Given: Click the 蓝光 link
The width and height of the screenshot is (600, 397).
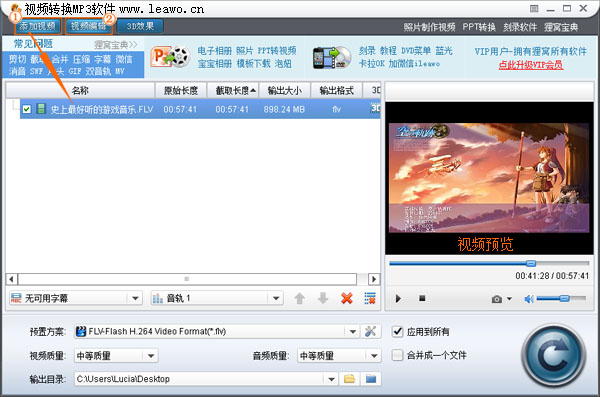Looking at the screenshot, I should pos(444,51).
